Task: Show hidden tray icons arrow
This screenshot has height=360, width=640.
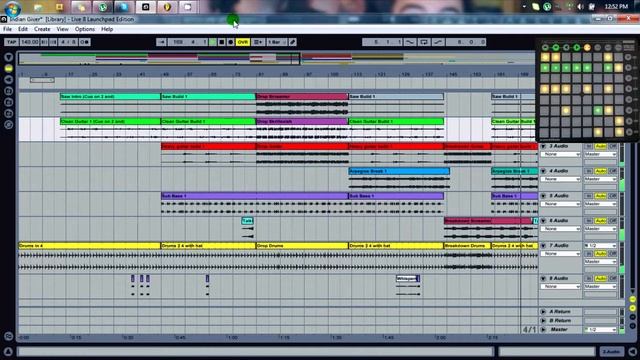Action: (524, 7)
